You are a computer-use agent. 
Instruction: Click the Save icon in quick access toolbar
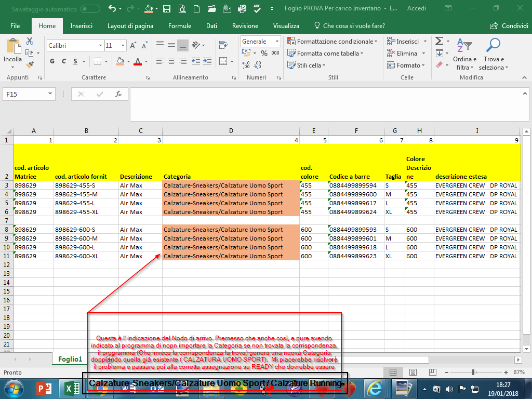point(167,8)
